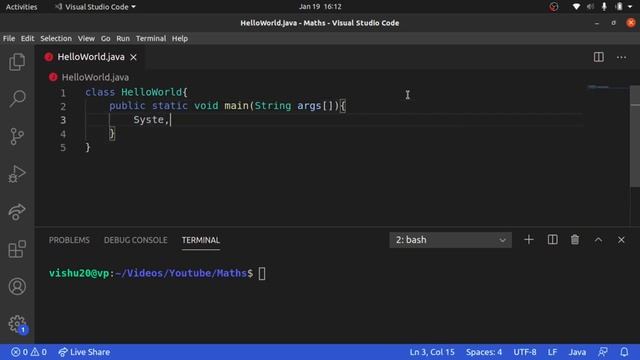Click line number 5 in the gutter

(63, 147)
